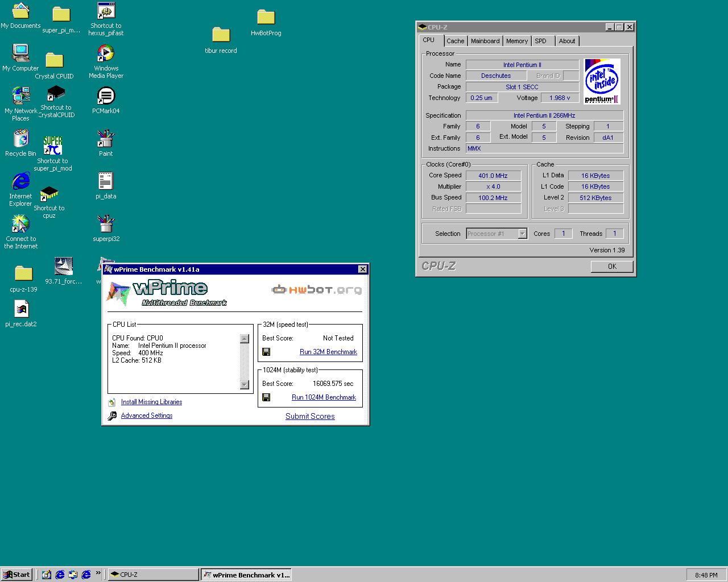Open wPrime Advanced Settings
The image size is (728, 582).
147,415
